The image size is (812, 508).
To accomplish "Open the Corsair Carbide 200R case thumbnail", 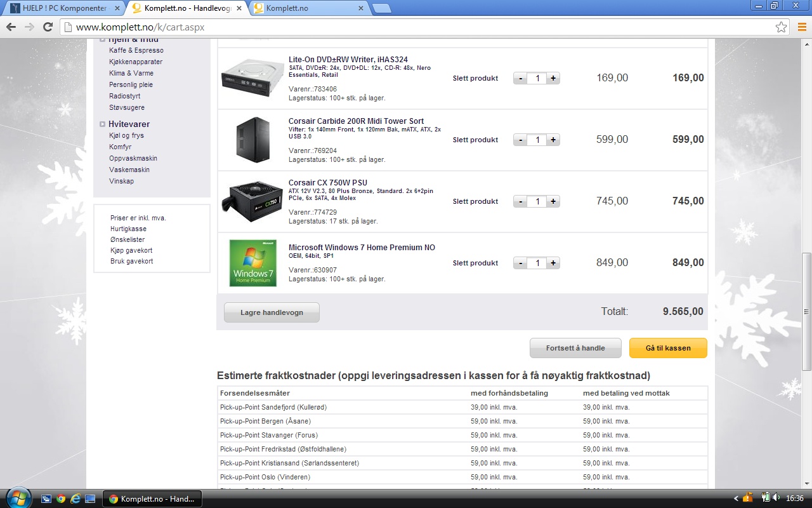I will pyautogui.click(x=252, y=140).
